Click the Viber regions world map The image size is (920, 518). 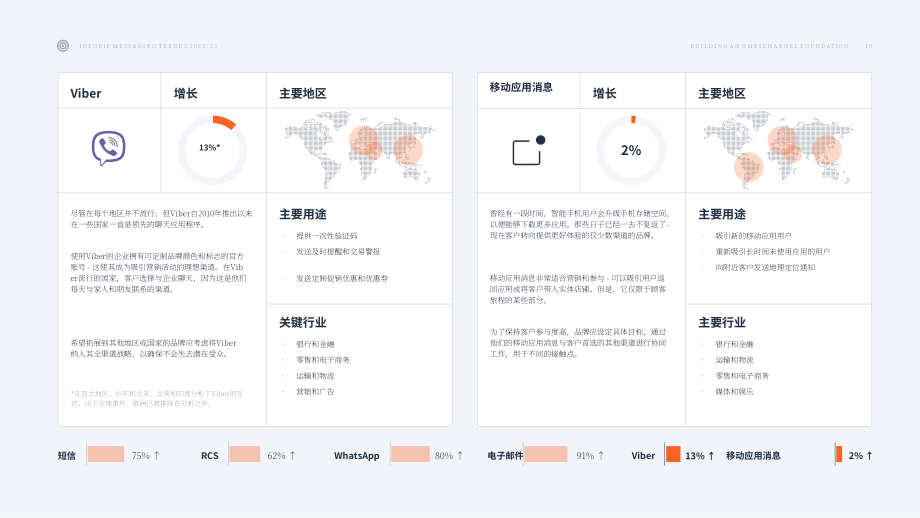(359, 150)
